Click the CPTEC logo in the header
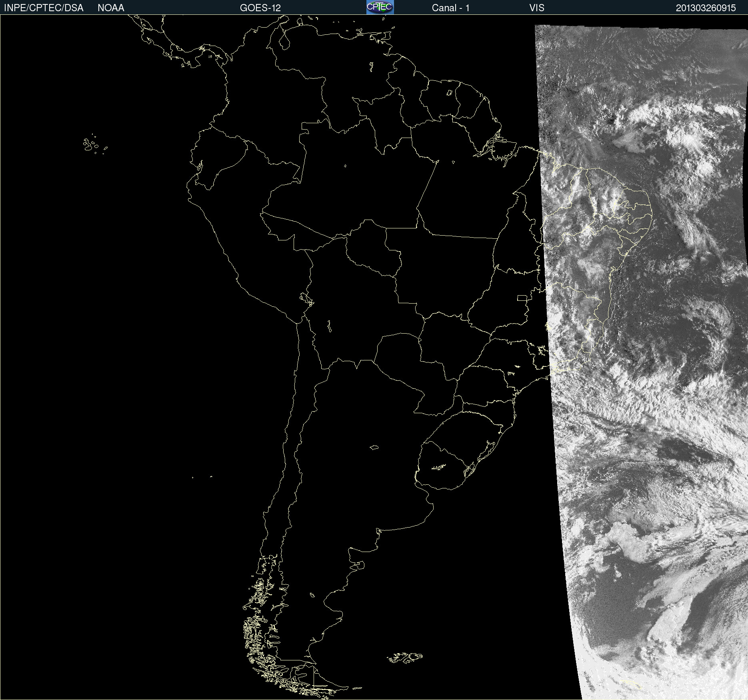This screenshot has height=700, width=748. tap(380, 7)
